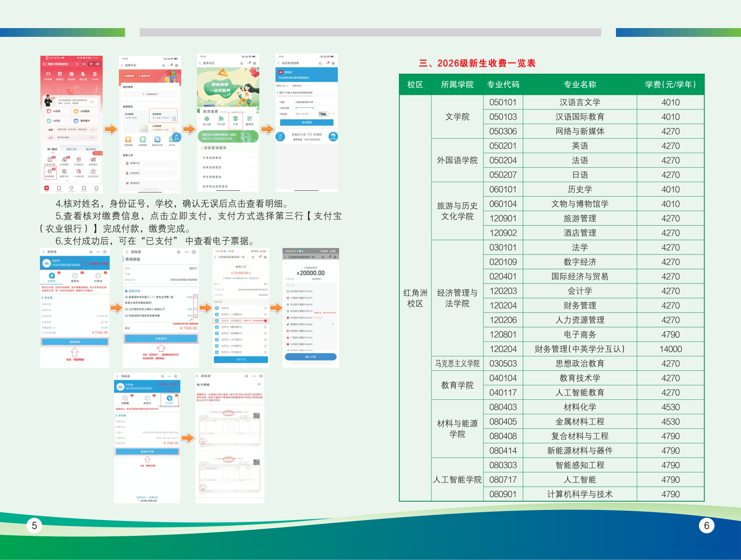Click the major name 新能源材料与器件
This screenshot has width=741, height=560.
click(x=580, y=451)
